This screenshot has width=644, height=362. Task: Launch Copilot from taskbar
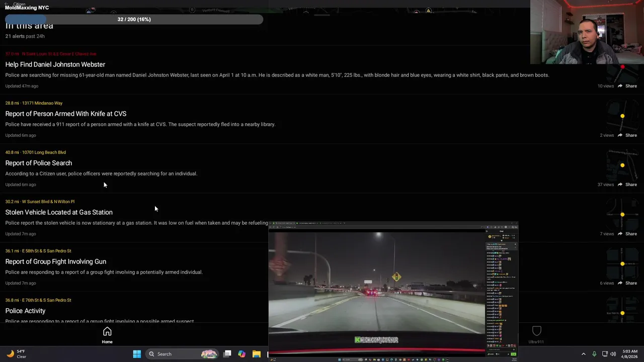click(242, 354)
